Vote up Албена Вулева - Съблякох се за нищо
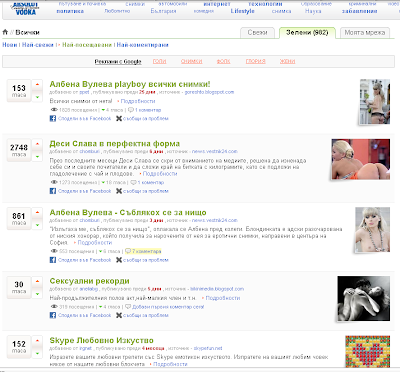400x372 pixels. pyautogui.click(x=37, y=213)
